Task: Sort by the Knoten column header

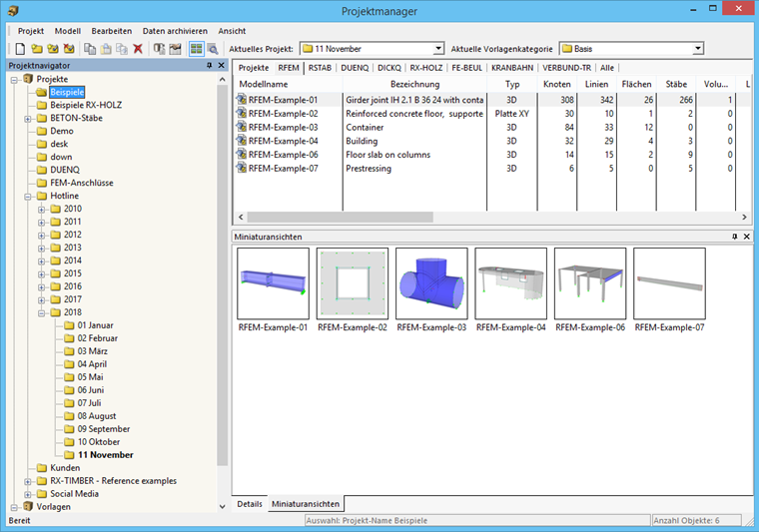Action: point(557,84)
